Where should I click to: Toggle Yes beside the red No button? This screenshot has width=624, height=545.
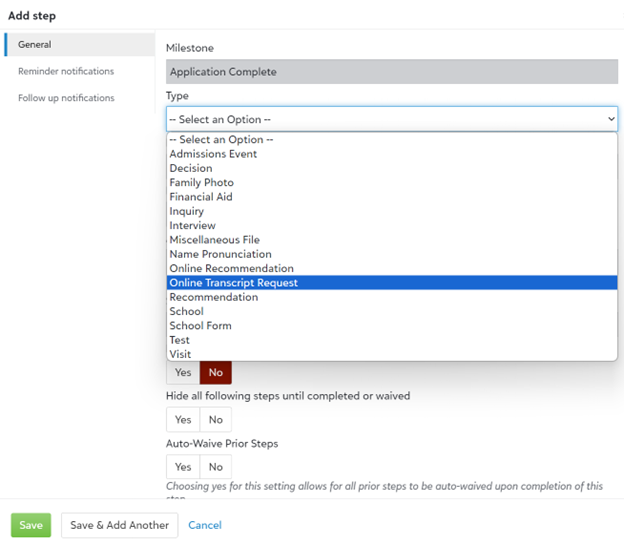(x=183, y=373)
